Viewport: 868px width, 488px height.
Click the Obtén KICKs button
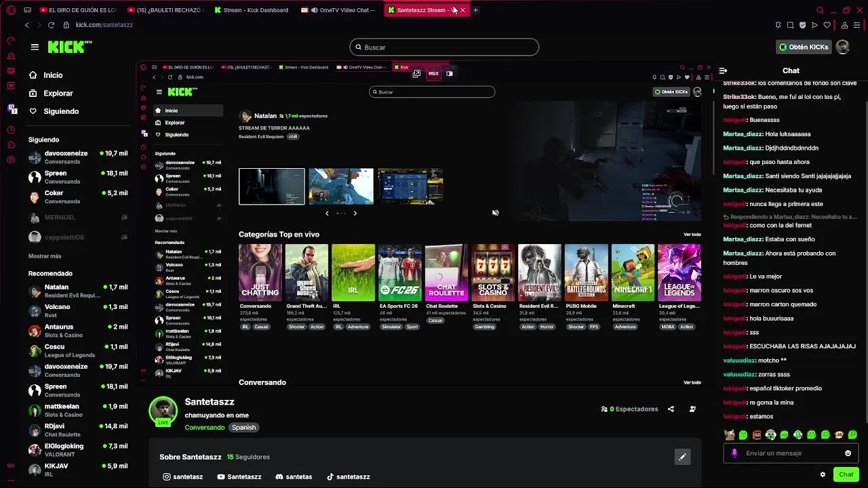[x=804, y=47]
